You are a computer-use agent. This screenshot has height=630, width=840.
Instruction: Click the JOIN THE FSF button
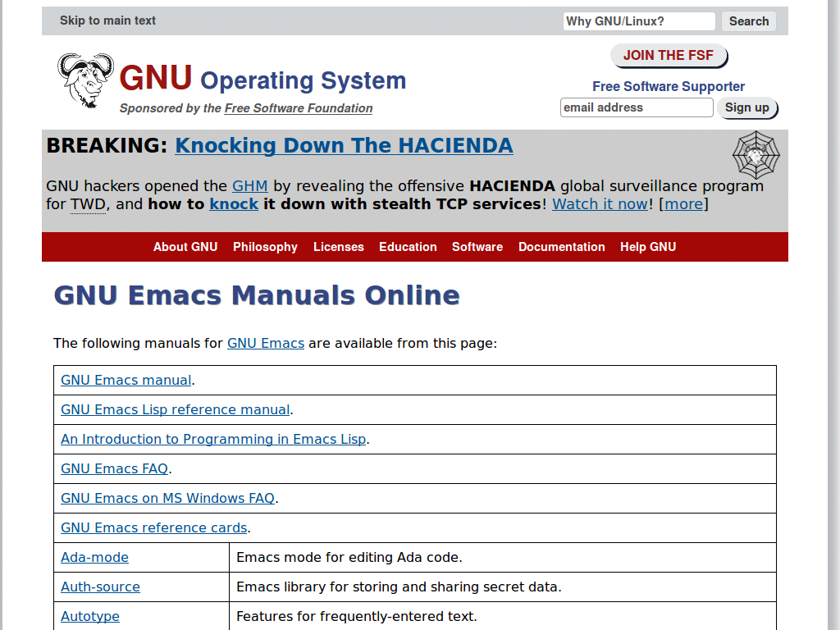(669, 55)
